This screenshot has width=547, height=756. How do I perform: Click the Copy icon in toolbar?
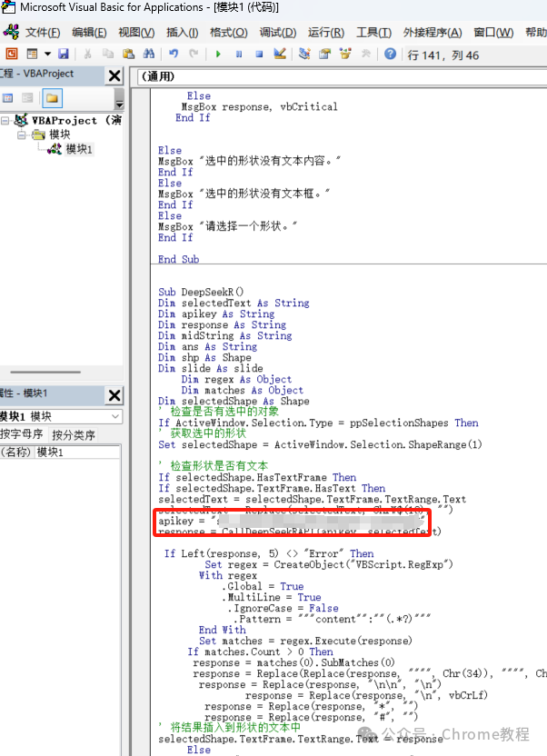(108, 54)
